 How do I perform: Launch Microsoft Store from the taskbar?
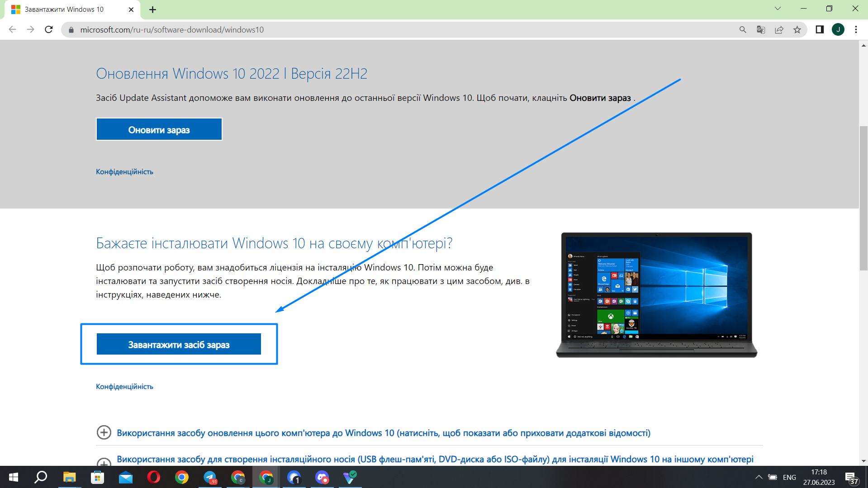click(x=97, y=477)
